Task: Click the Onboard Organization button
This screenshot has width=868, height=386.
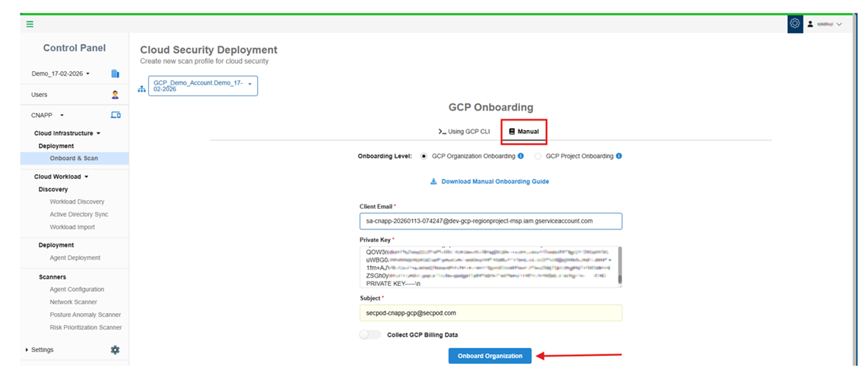Action: click(x=490, y=356)
